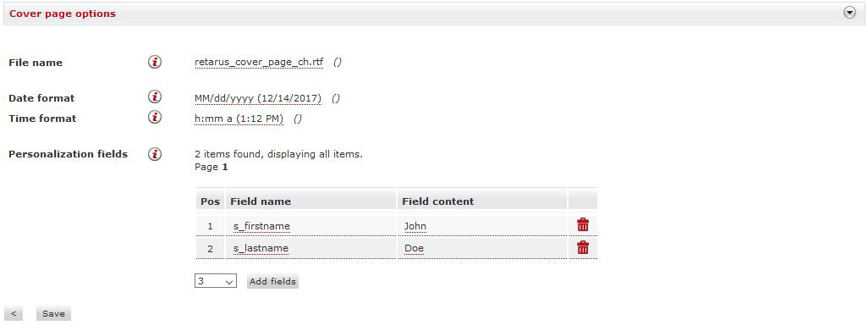Sort by Field name column header
The height and width of the screenshot is (331, 868).
pos(261,201)
